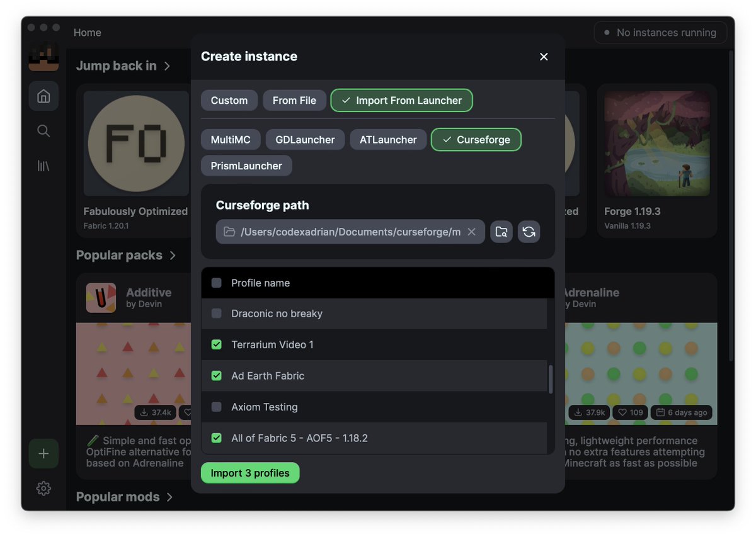The width and height of the screenshot is (756, 537).
Task: Click the Additive pack icon
Action: [101, 298]
